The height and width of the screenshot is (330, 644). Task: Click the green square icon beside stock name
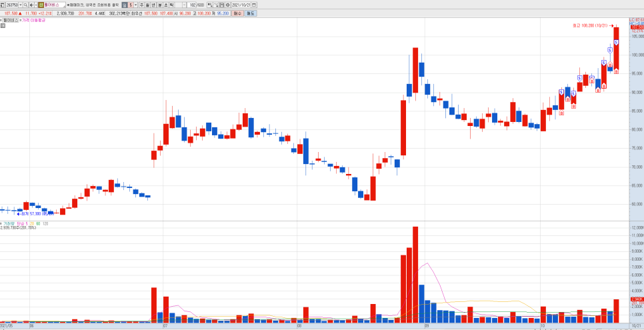tap(41, 5)
